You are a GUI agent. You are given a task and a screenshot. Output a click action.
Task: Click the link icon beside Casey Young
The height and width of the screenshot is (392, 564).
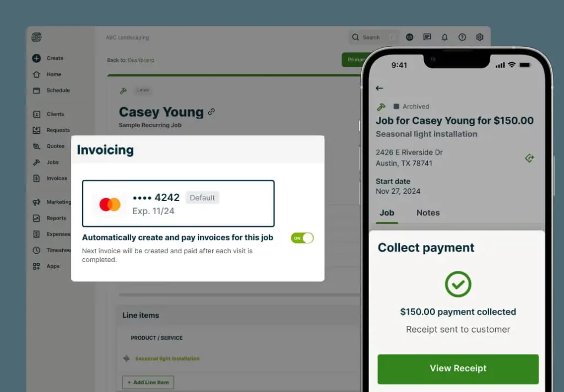pyautogui.click(x=211, y=111)
